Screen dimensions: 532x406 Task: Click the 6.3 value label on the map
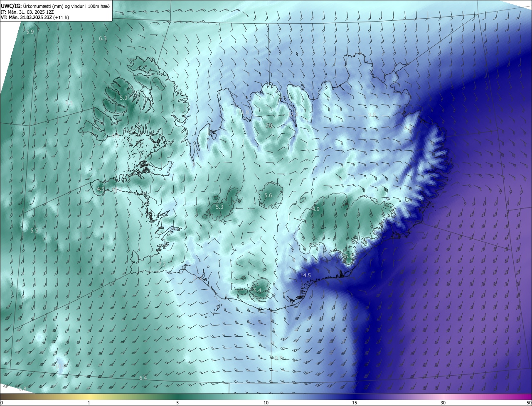pyautogui.click(x=103, y=38)
